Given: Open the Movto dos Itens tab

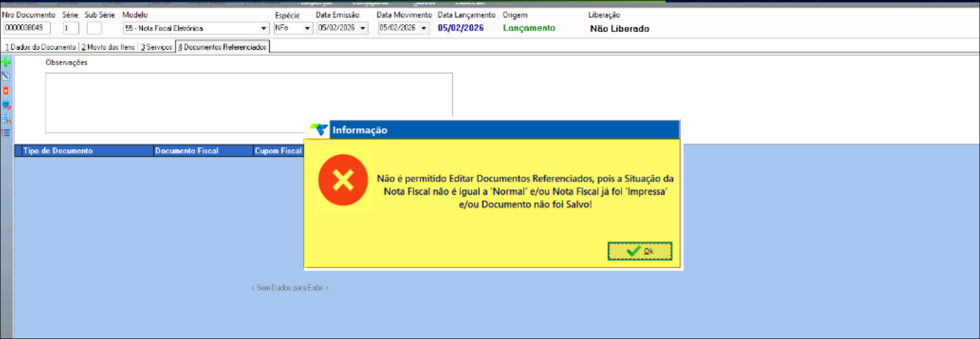Looking at the screenshot, I should [x=108, y=47].
